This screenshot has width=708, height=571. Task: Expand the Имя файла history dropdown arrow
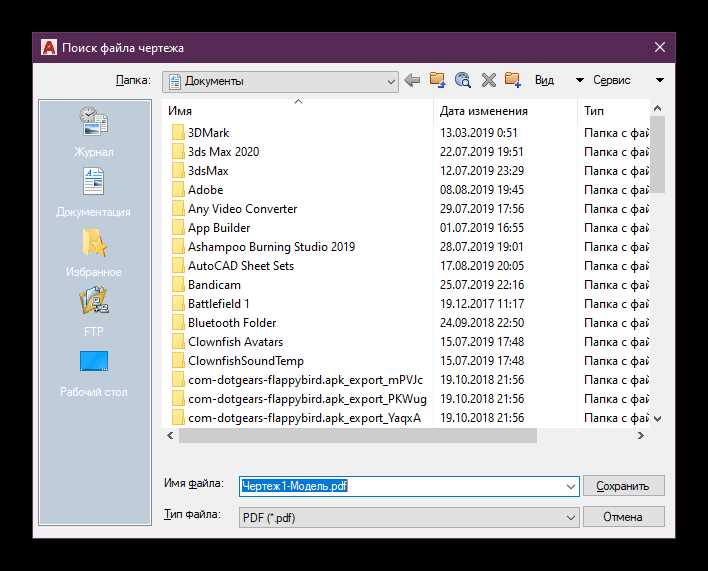pos(570,487)
